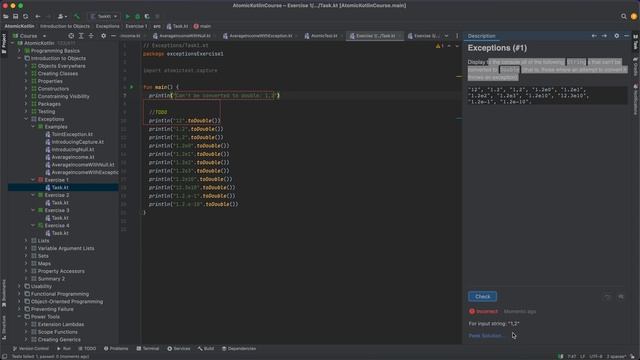Minimize the Description panel

tap(627, 36)
